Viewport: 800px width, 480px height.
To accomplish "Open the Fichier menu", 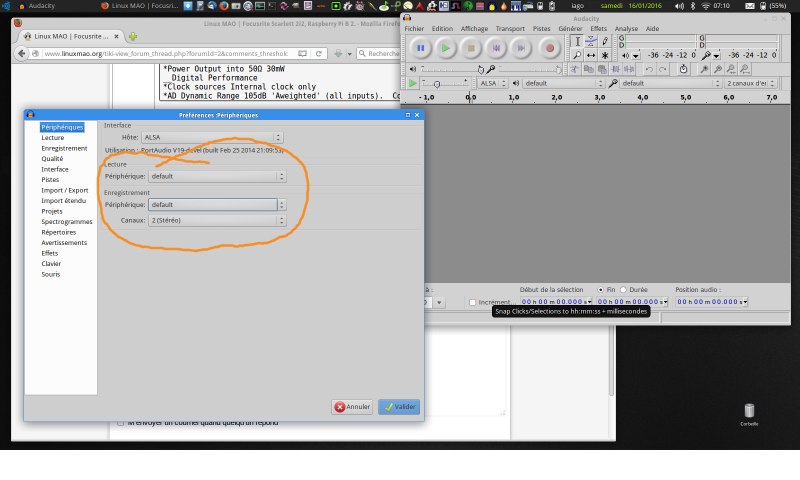I will pos(414,29).
